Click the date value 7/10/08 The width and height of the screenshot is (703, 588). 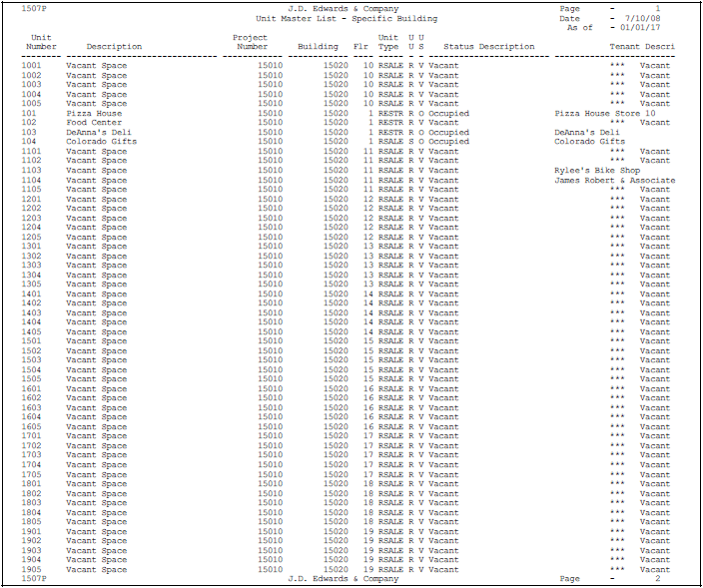(x=642, y=19)
